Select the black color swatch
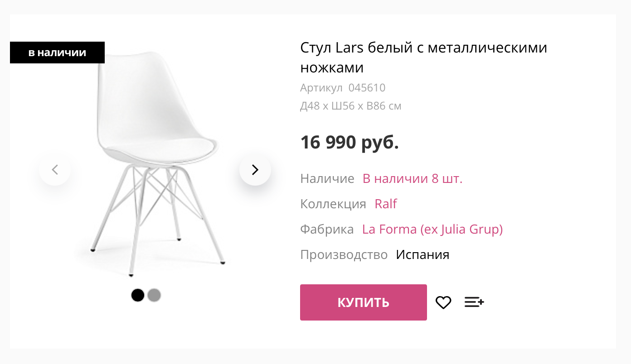 click(x=138, y=295)
